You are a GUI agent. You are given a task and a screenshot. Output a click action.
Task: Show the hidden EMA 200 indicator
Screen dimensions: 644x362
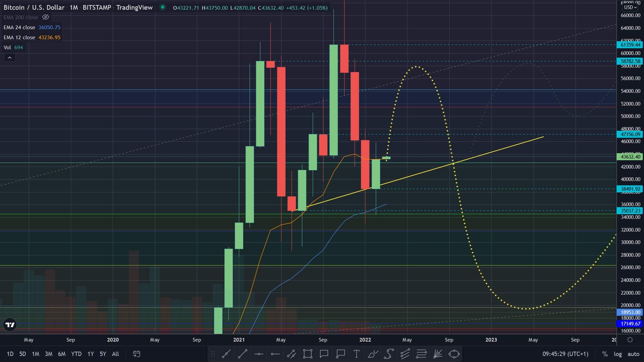[x=46, y=17]
